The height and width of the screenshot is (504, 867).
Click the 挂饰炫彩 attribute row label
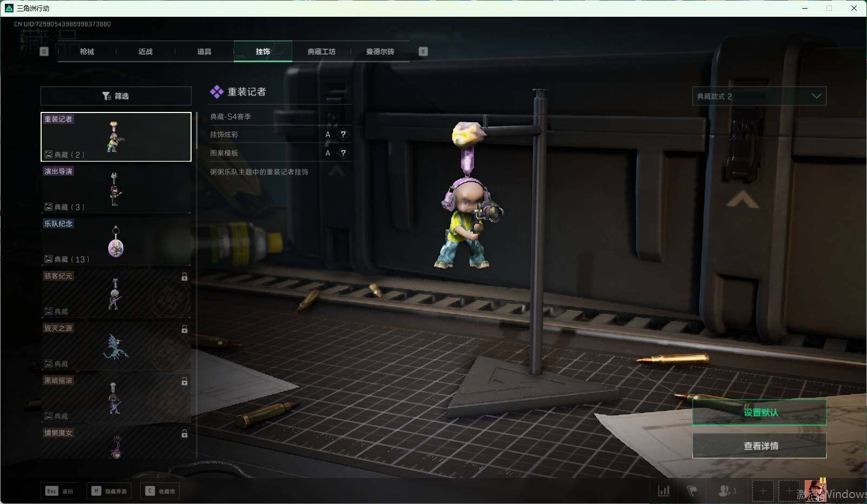pos(224,134)
